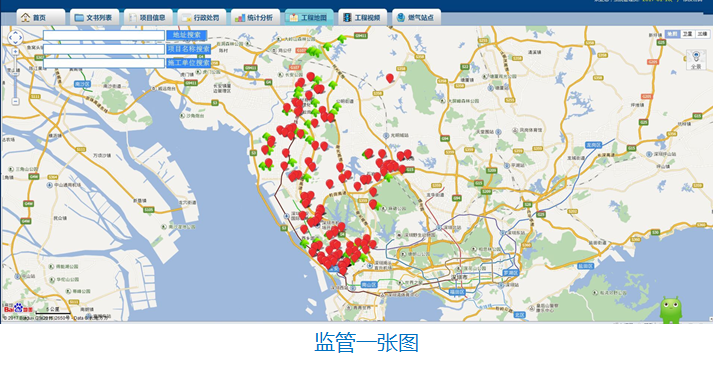Click the green android mascot icon

click(x=671, y=310)
